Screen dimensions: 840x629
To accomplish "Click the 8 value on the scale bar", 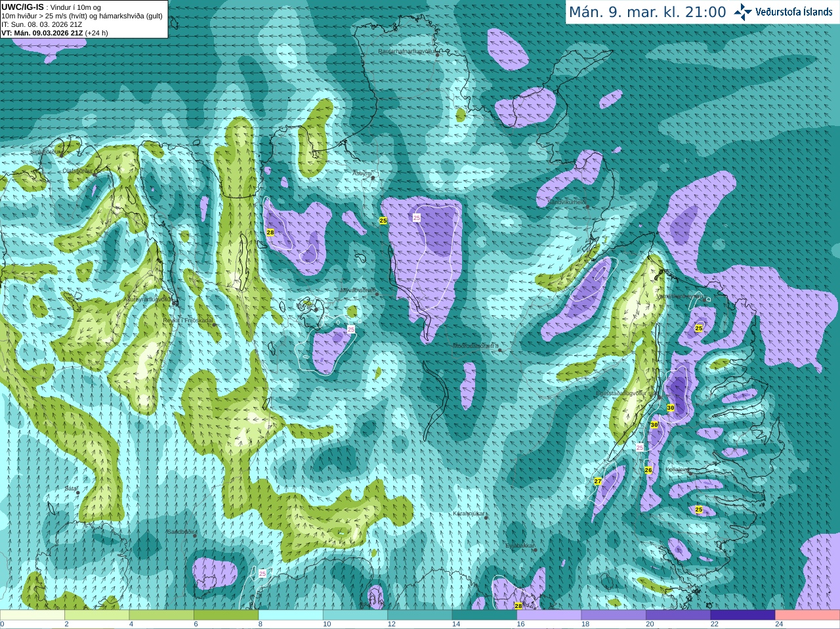I will (261, 624).
